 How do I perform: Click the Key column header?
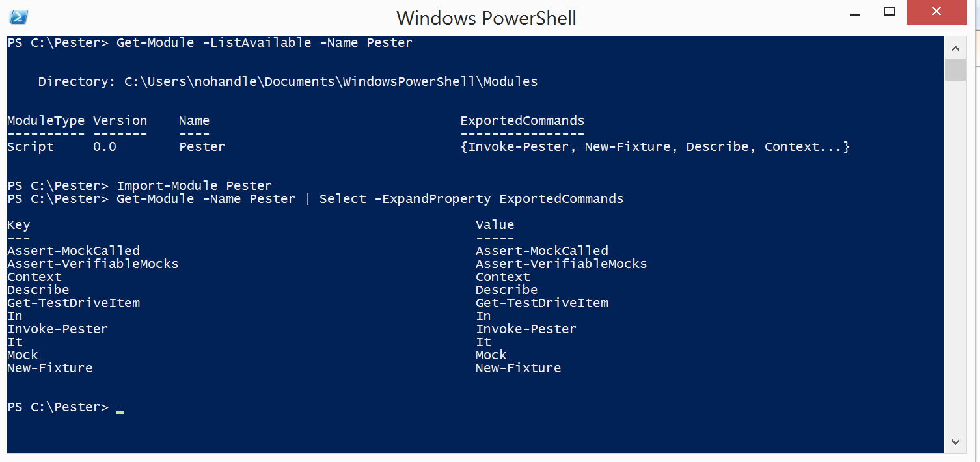click(x=18, y=225)
